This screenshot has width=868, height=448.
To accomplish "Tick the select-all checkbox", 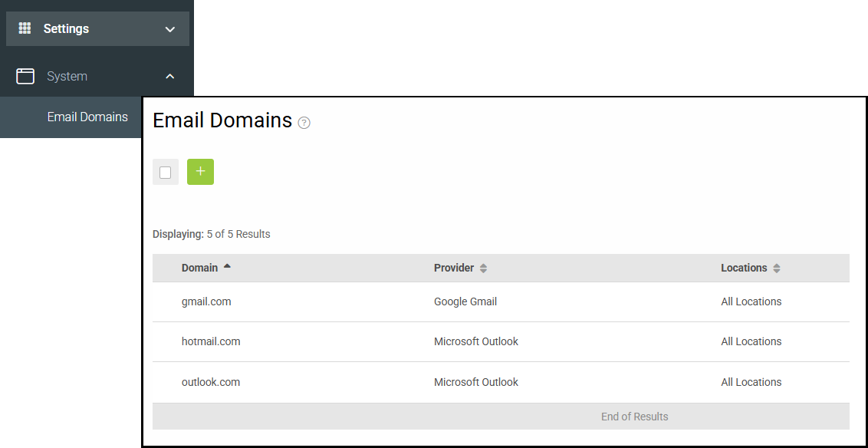I will [166, 173].
